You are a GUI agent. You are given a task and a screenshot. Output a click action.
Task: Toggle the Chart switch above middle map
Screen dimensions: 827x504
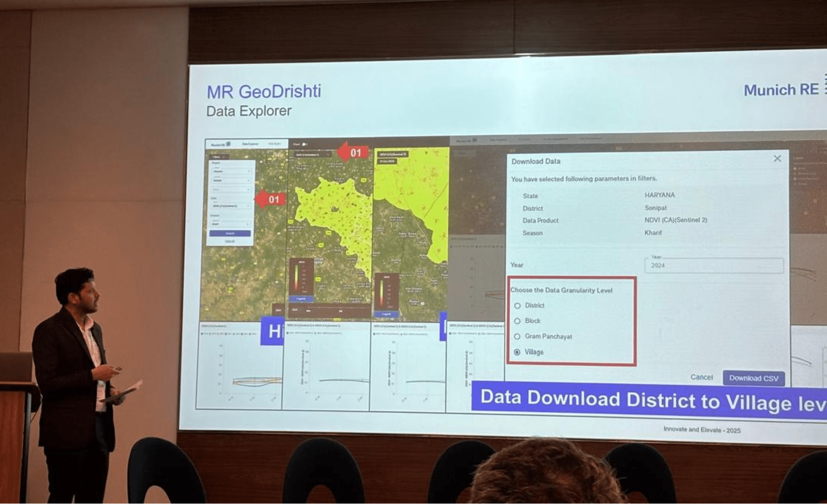[x=304, y=144]
